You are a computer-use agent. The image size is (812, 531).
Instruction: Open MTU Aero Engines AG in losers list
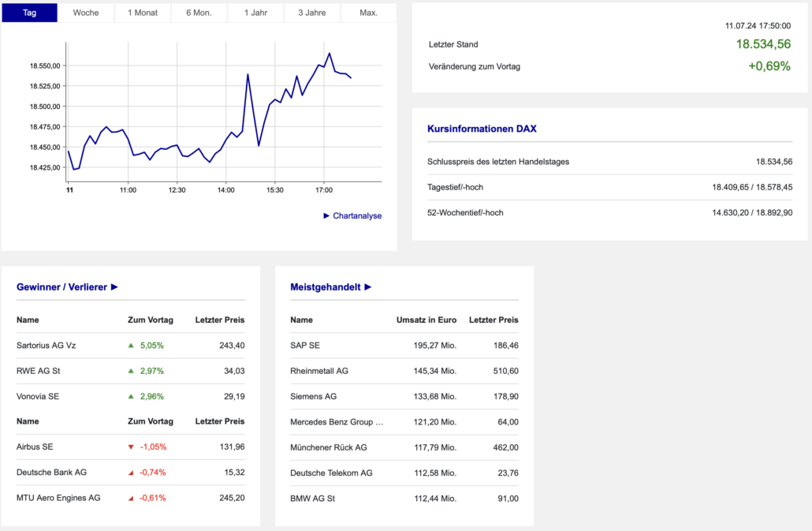pos(58,498)
